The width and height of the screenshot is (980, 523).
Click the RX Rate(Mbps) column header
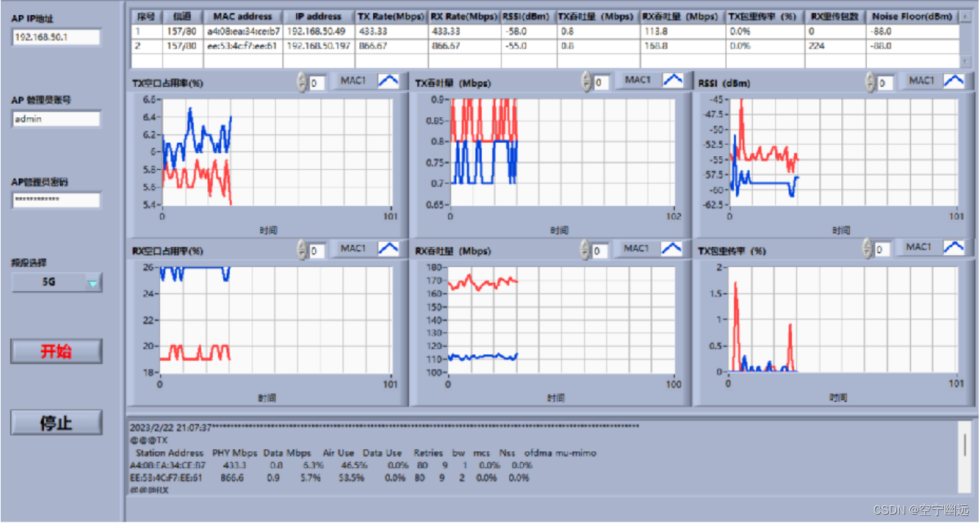click(x=465, y=17)
